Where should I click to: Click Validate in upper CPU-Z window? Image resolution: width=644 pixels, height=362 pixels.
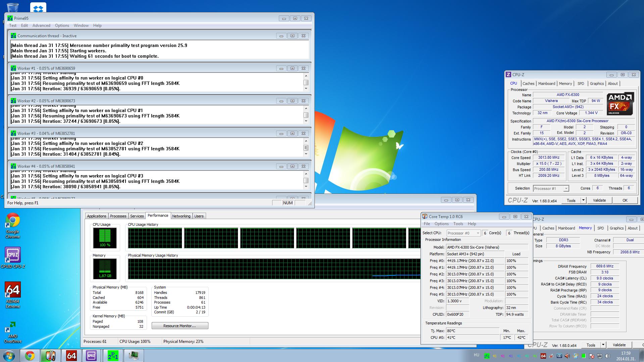tap(599, 200)
